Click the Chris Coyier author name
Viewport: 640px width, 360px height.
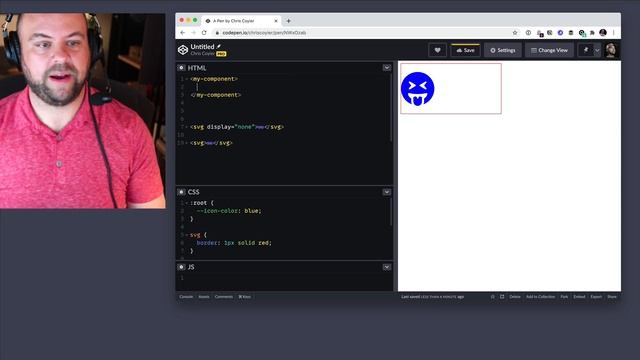tap(202, 53)
